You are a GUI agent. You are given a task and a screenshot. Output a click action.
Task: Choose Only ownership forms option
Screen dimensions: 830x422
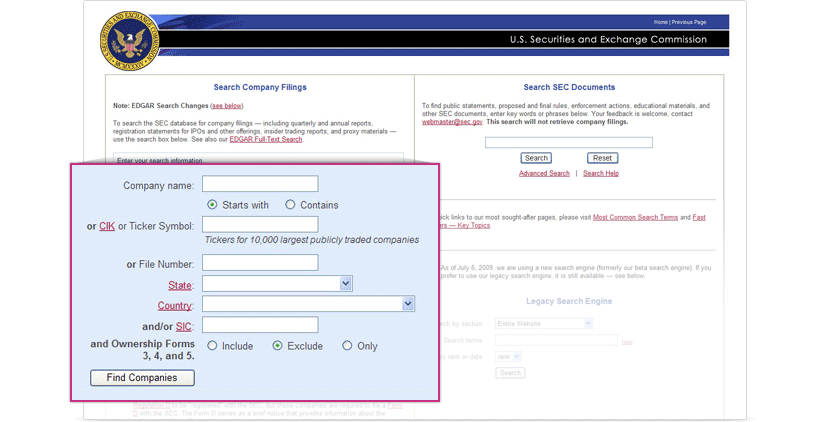click(347, 346)
